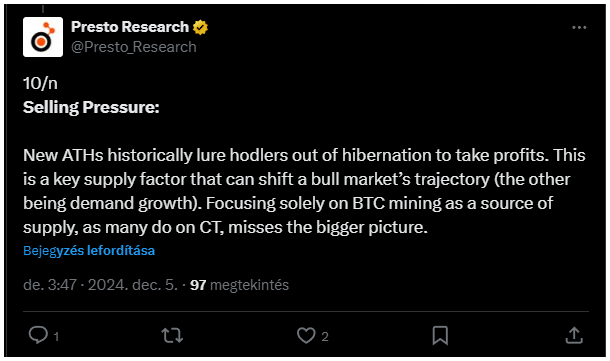
Task: Click the like count number 2
Action: 325,336
